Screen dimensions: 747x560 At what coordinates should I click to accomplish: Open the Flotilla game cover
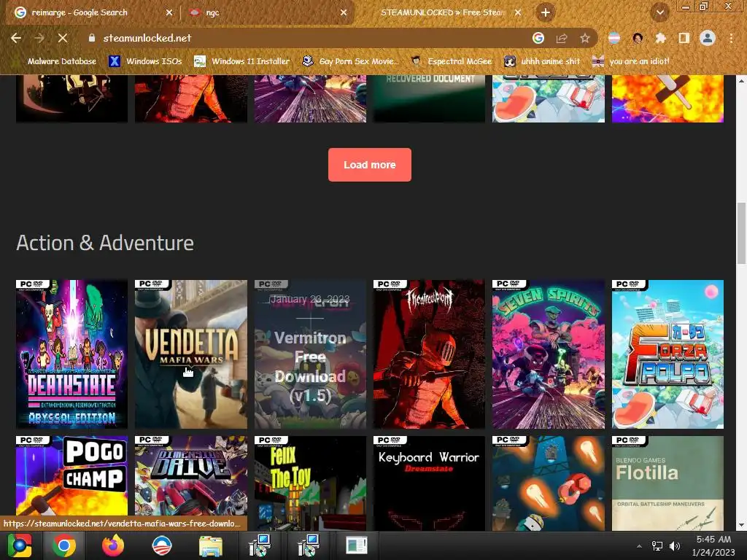(667, 483)
